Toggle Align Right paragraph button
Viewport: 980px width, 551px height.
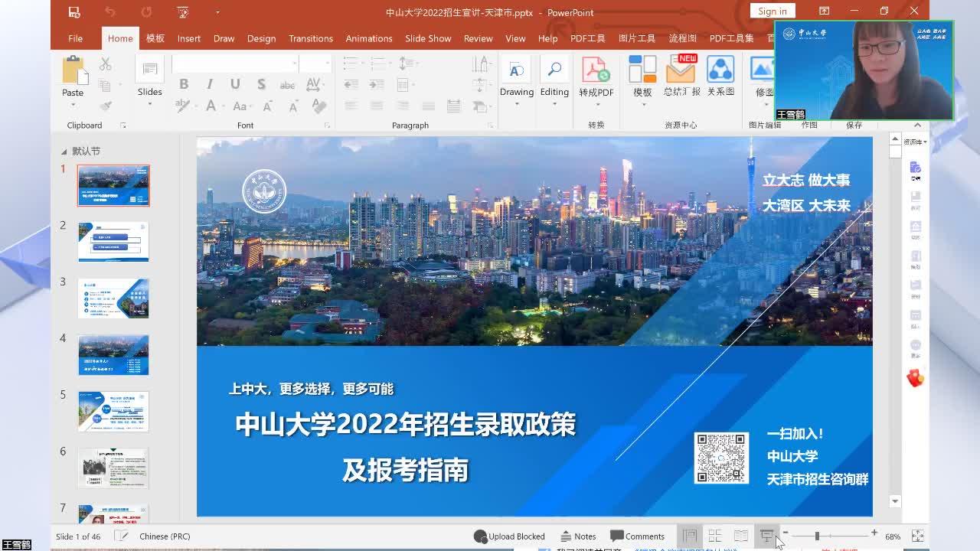coord(402,106)
